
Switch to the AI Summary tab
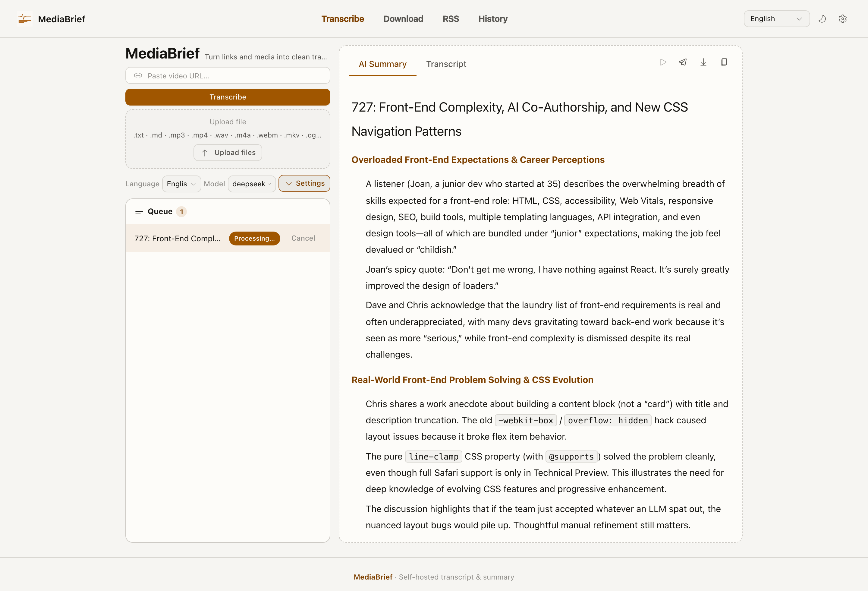tap(382, 64)
